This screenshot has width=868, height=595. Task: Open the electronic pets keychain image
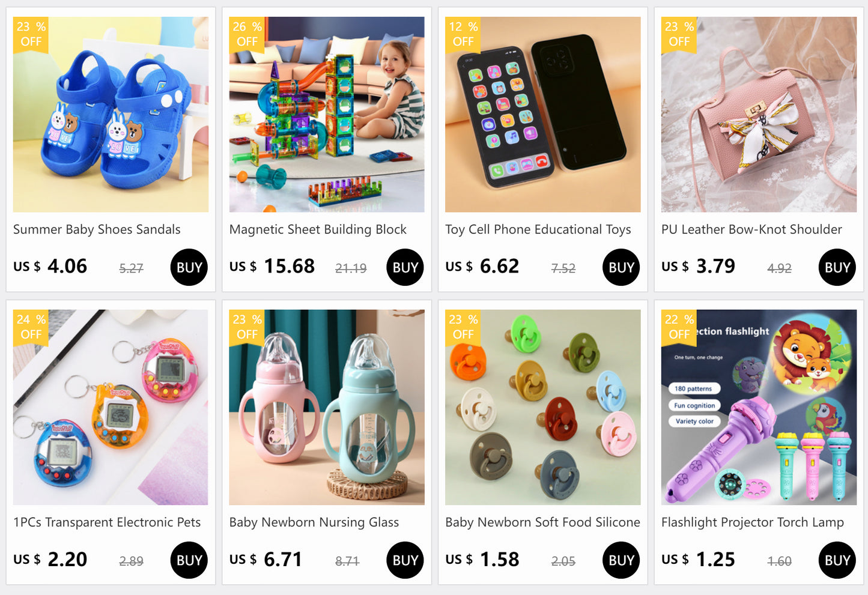tap(111, 407)
